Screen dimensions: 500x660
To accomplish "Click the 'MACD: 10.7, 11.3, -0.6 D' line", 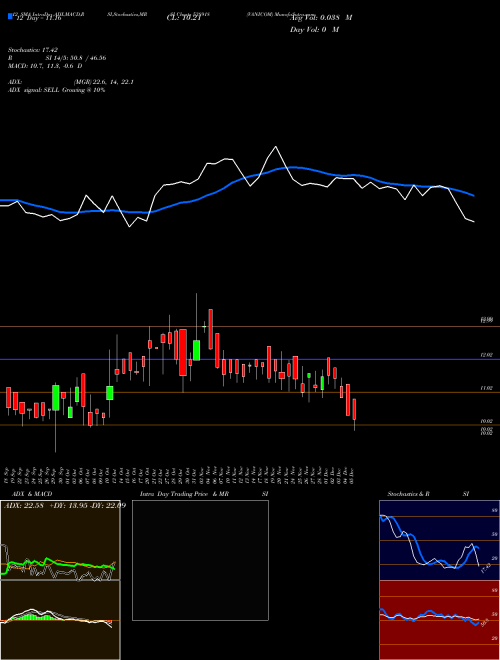I will [45, 66].
